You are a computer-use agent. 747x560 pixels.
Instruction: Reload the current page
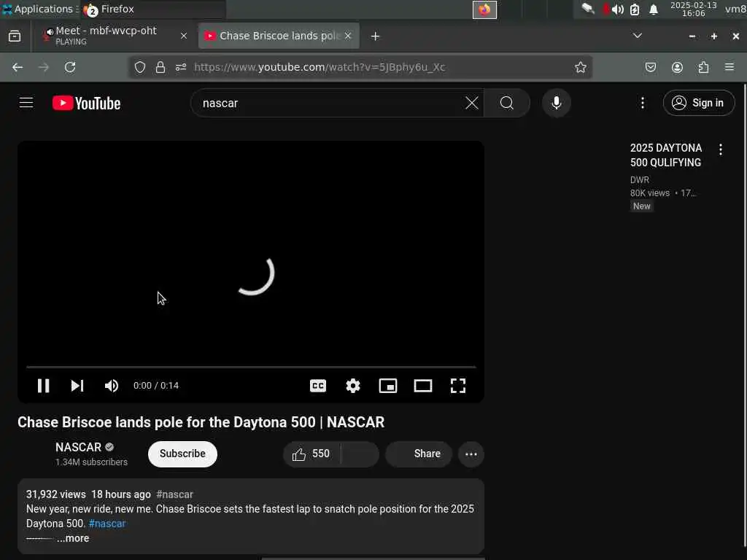[x=70, y=67]
